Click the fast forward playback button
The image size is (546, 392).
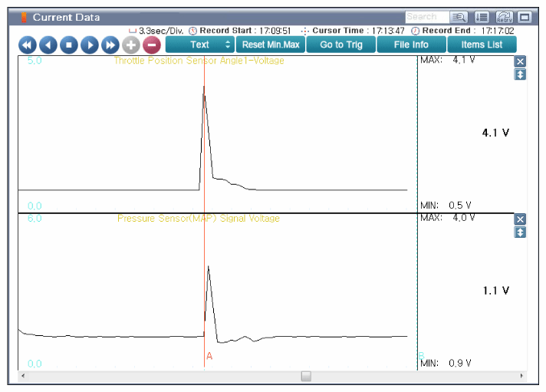tap(110, 45)
